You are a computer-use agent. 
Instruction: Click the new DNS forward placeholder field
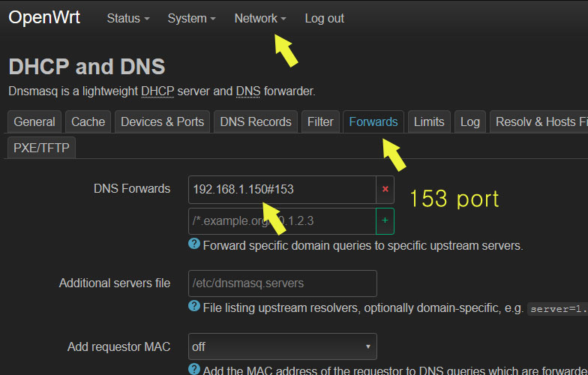282,220
